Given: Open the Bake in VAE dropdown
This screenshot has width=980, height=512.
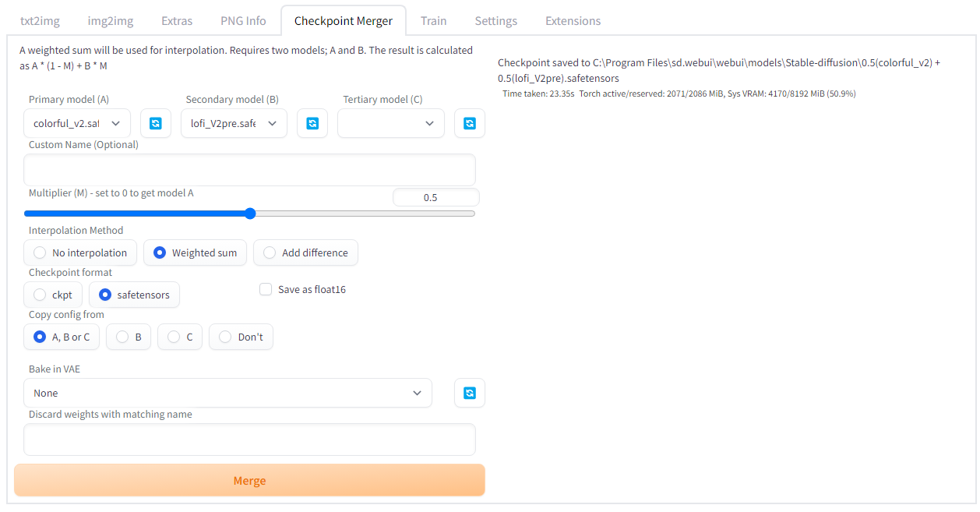Looking at the screenshot, I should (227, 392).
